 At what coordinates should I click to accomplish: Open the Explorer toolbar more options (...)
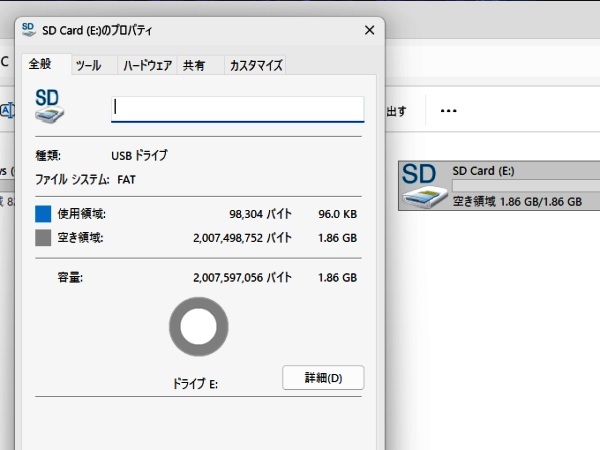(448, 111)
